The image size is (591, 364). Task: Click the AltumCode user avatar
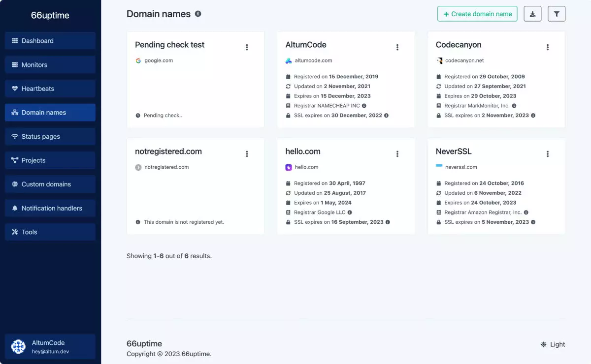click(x=18, y=347)
